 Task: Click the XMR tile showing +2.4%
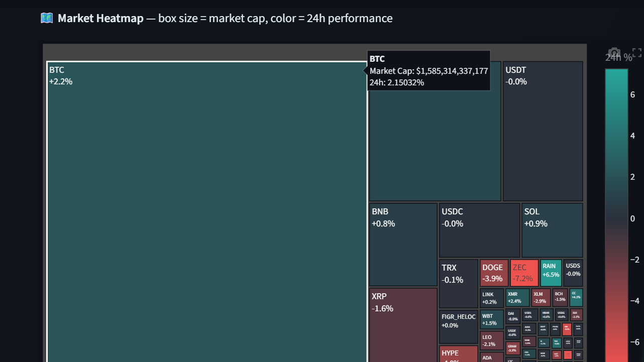tap(517, 298)
